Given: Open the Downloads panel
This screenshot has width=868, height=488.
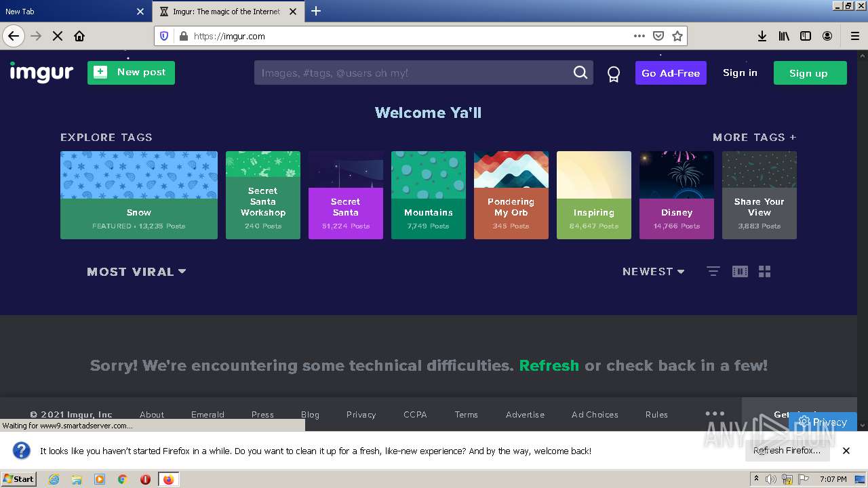Looking at the screenshot, I should coord(762,36).
